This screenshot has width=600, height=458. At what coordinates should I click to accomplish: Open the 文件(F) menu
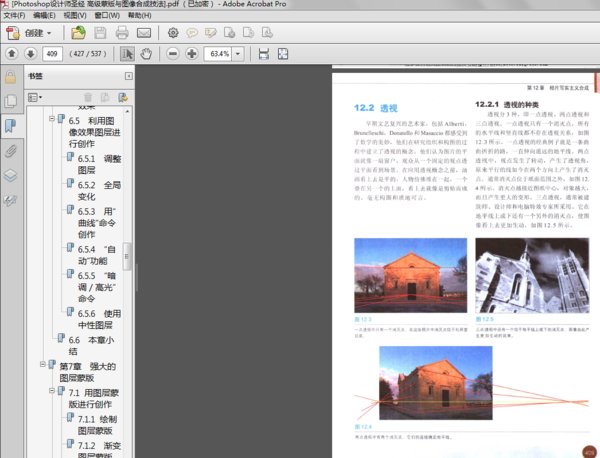(x=14, y=16)
